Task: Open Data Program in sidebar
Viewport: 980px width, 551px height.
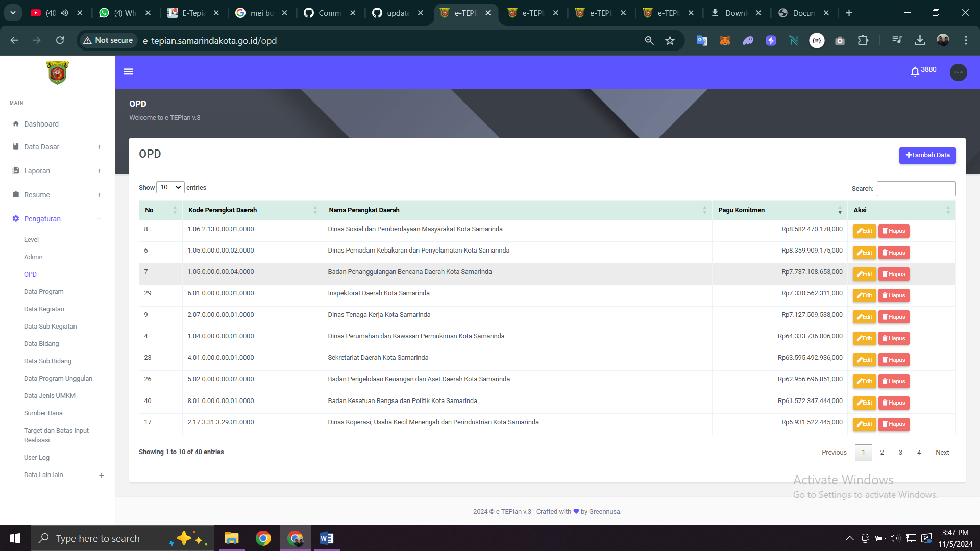Action: pos(44,292)
